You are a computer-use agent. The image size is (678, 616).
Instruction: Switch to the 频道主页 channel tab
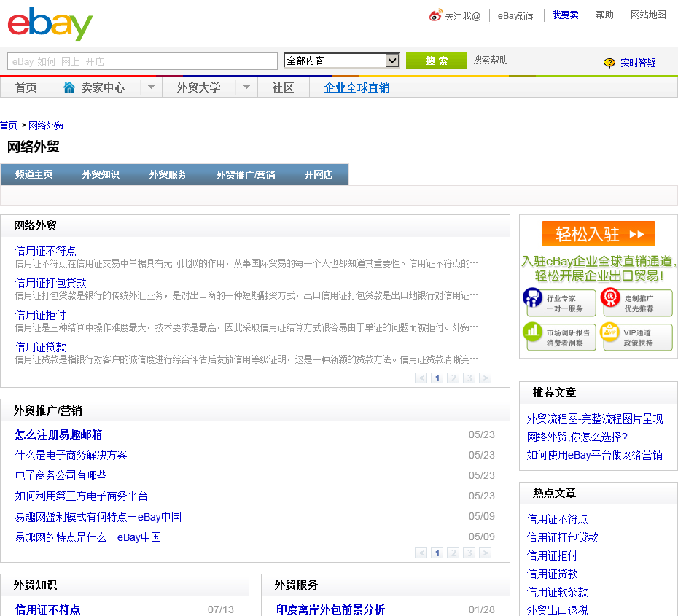(34, 175)
